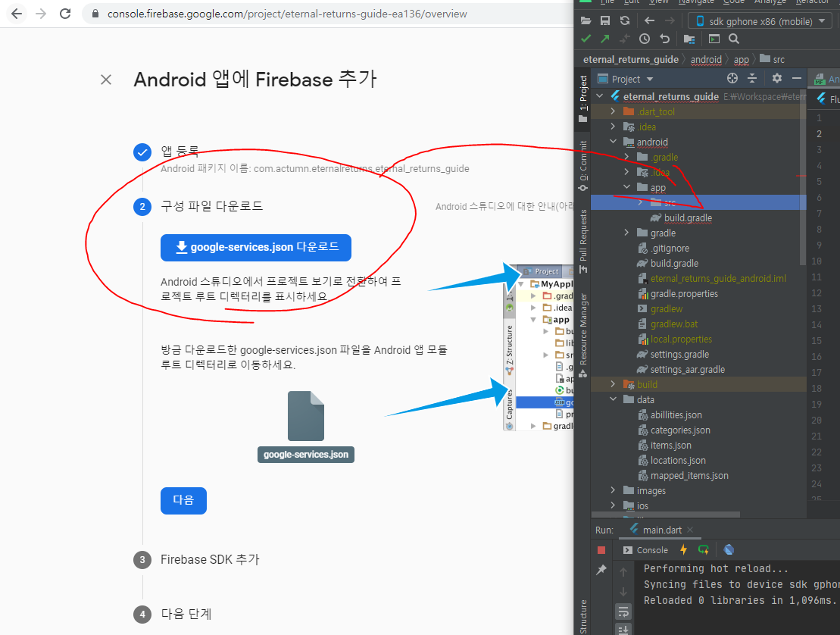Push changes with the green arrow icon
The width and height of the screenshot is (840, 635).
605,39
